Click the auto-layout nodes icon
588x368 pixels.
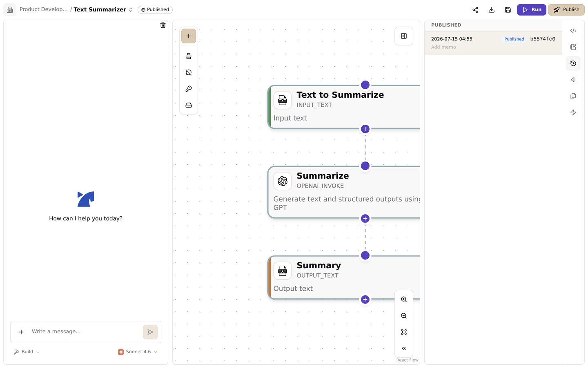click(x=189, y=56)
